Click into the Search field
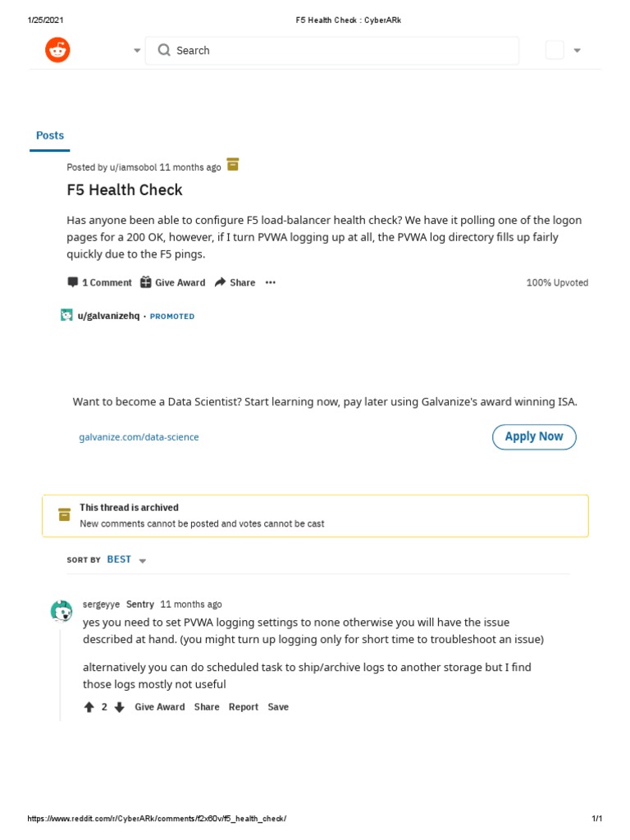The image size is (630, 840). tap(332, 51)
